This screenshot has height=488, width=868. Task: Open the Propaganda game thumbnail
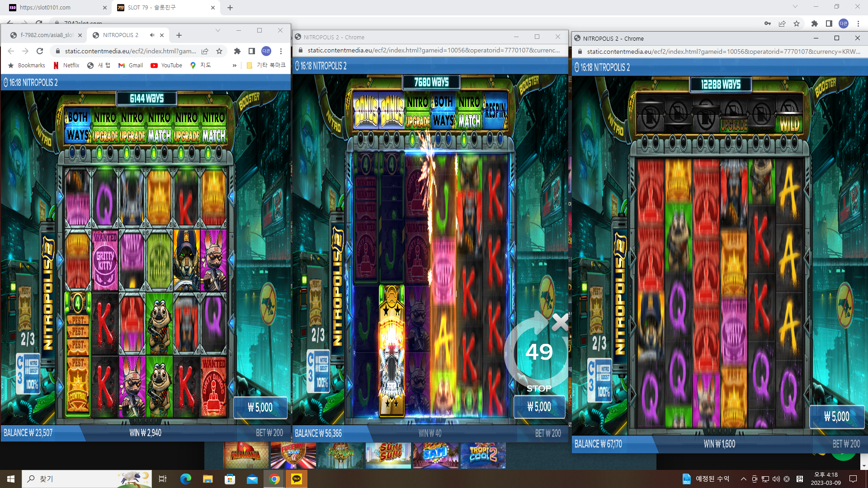[x=245, y=455]
